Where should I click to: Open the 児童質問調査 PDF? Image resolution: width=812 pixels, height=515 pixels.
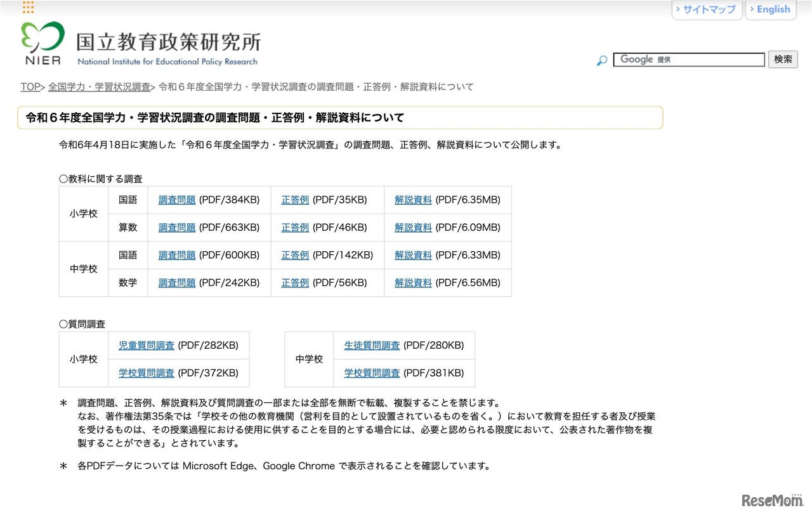pyautogui.click(x=145, y=345)
